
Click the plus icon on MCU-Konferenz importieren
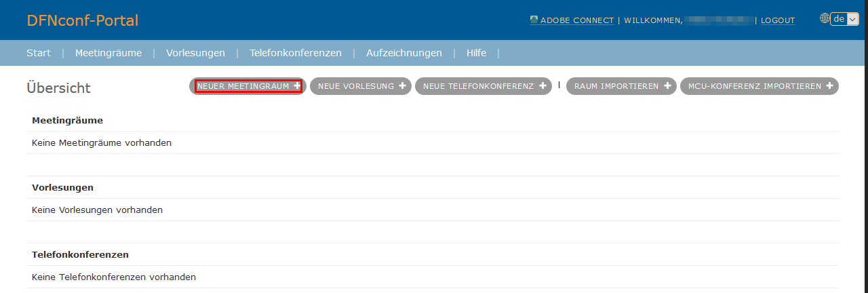(x=830, y=86)
